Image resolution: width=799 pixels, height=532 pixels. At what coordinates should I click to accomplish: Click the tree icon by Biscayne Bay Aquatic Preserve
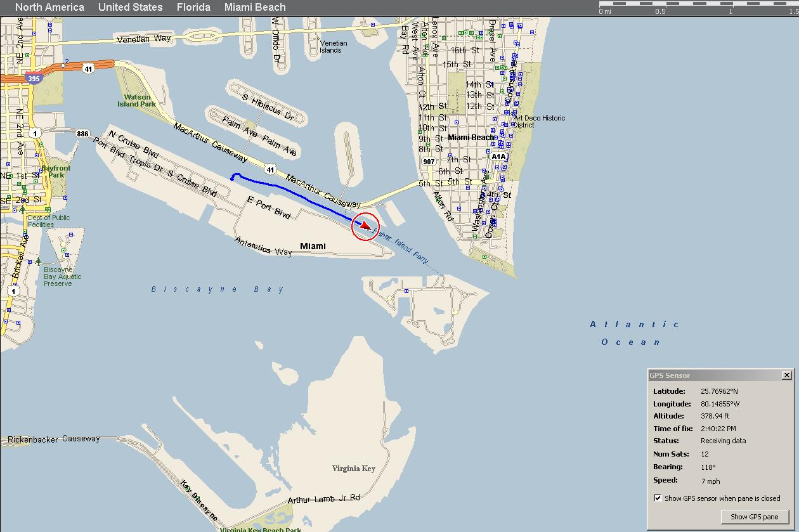(39, 261)
